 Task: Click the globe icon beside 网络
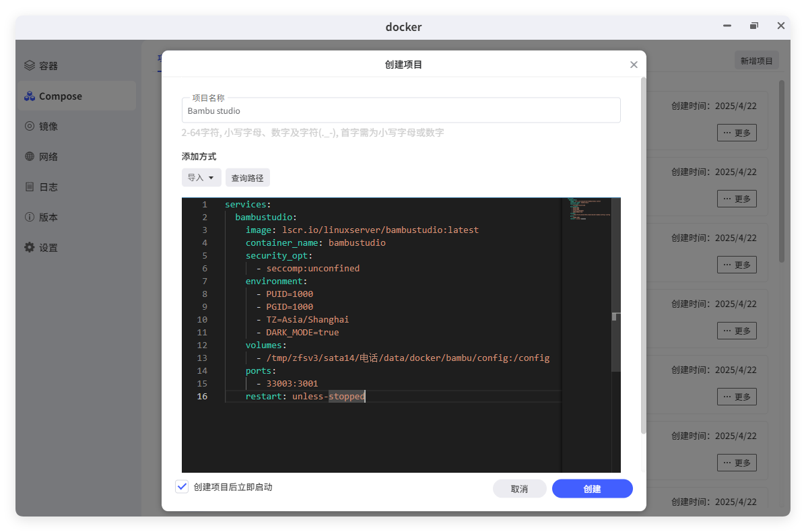pyautogui.click(x=30, y=156)
